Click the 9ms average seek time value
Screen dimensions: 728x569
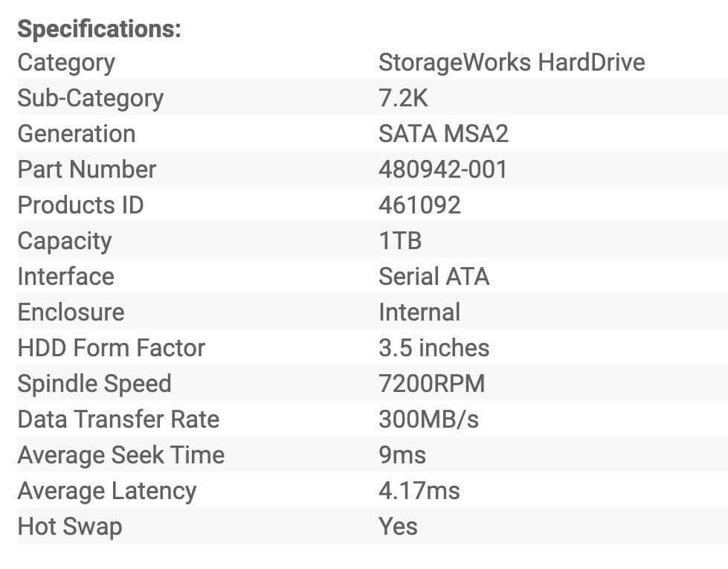pyautogui.click(x=402, y=455)
